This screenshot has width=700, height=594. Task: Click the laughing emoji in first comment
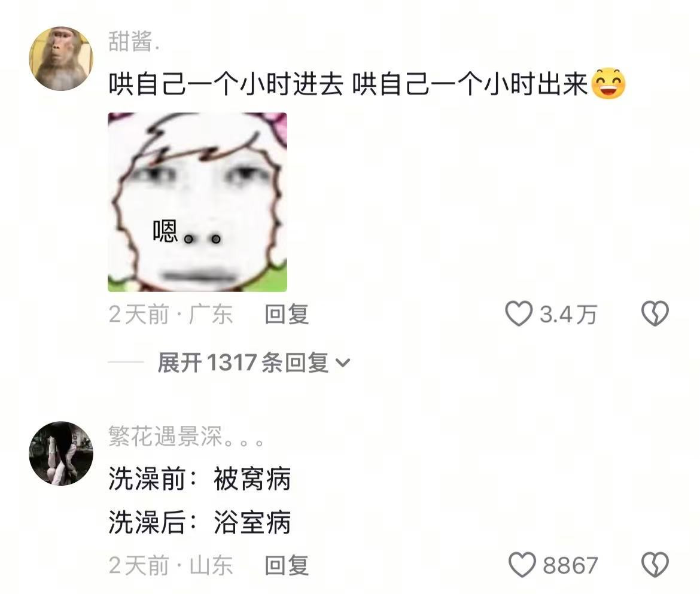[x=608, y=84]
